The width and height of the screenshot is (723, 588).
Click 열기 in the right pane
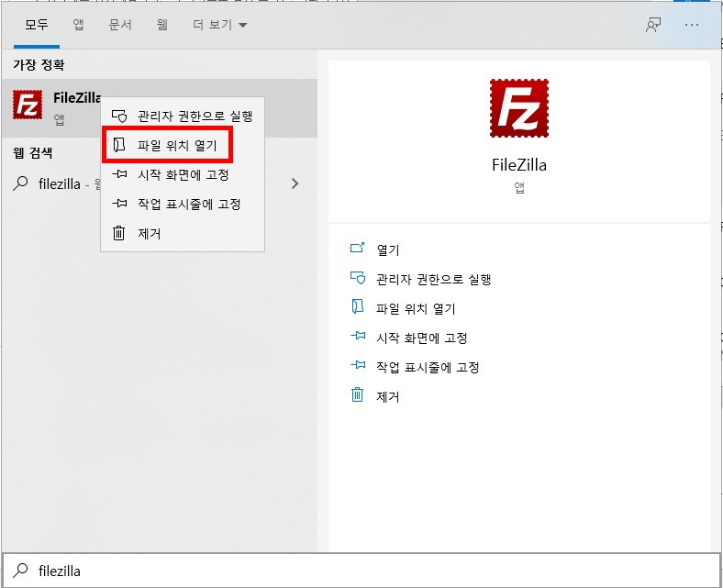pos(388,250)
